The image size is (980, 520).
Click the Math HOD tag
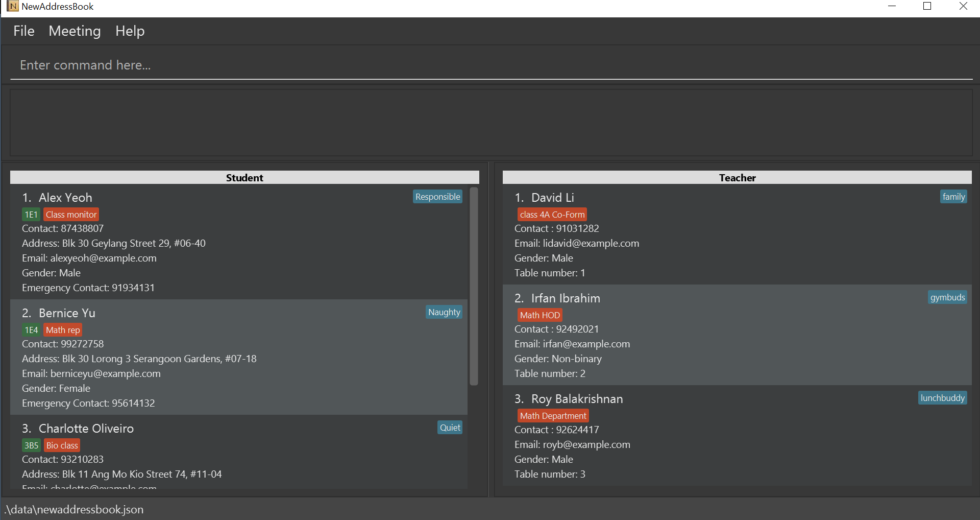(x=540, y=315)
